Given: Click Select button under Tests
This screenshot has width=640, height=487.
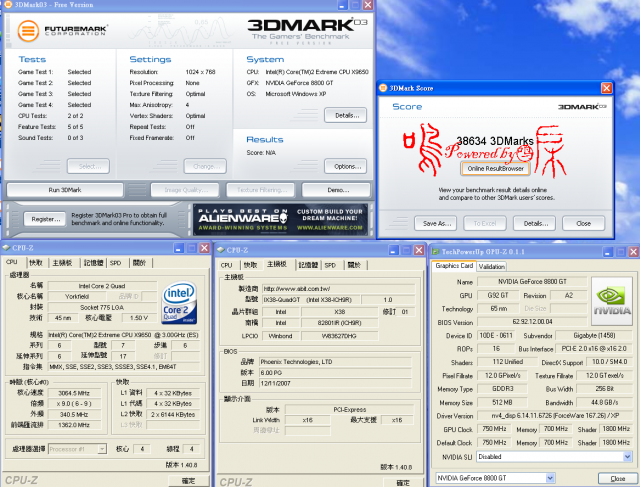Looking at the screenshot, I should point(89,166).
